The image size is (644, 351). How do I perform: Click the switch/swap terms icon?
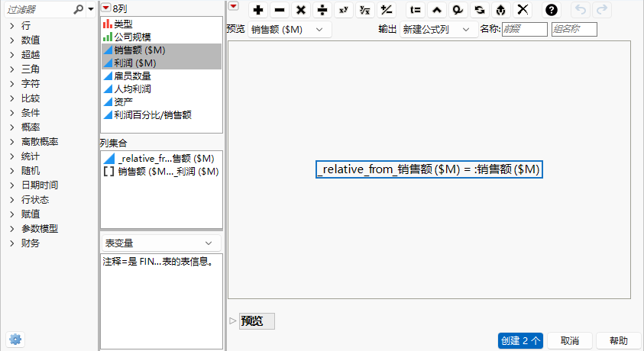click(479, 10)
